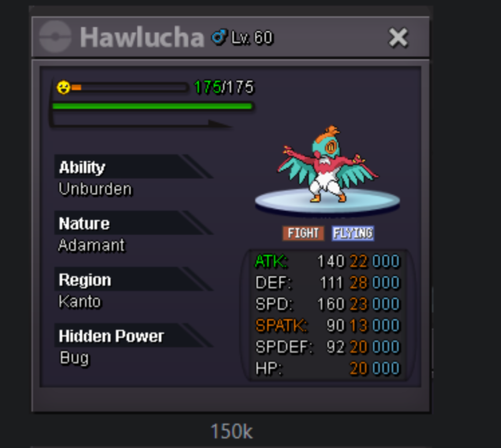Viewport: 501px width, 448px height.
Task: Click the orange happiness meter bar
Action: coord(130,87)
